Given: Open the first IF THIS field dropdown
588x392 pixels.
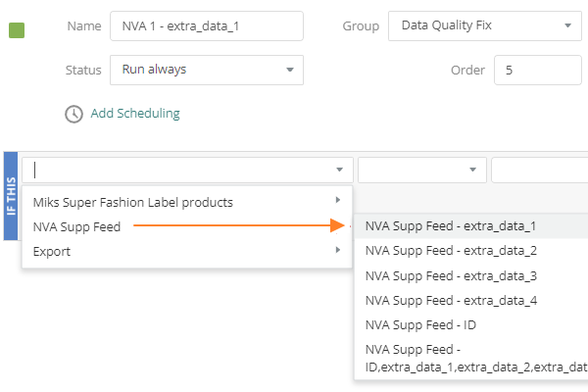Looking at the screenshot, I should pyautogui.click(x=186, y=170).
